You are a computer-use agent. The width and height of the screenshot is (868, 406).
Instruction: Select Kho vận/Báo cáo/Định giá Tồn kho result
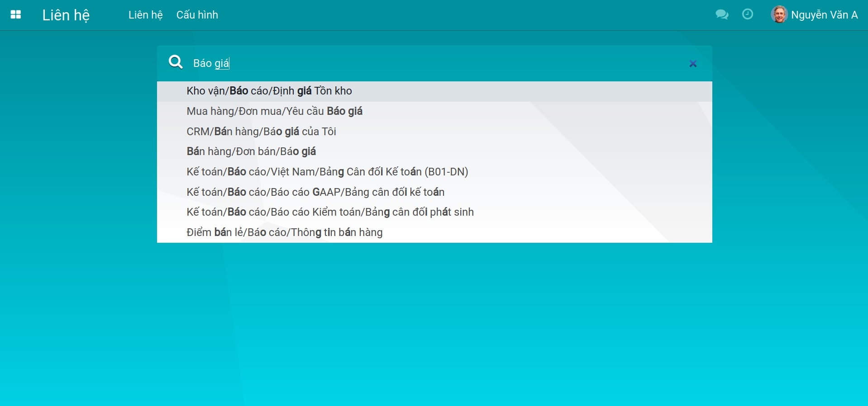click(269, 91)
